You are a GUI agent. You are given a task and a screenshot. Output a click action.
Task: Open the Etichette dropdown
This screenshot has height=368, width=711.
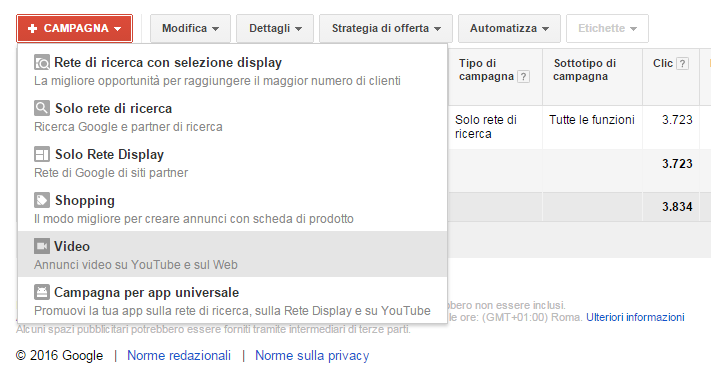pyautogui.click(x=607, y=29)
